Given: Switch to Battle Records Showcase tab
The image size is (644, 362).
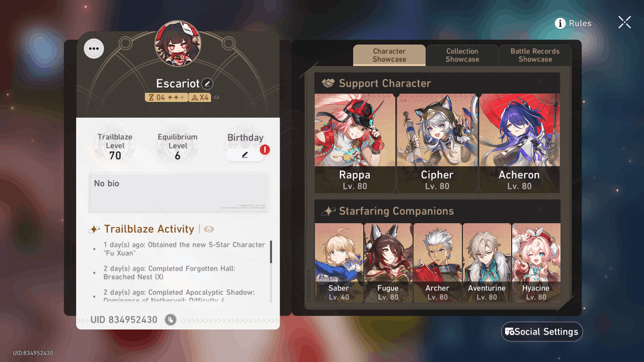Looking at the screenshot, I should tap(535, 55).
